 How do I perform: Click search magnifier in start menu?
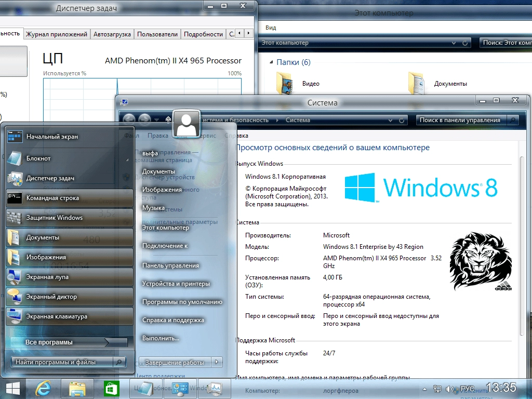(x=119, y=362)
